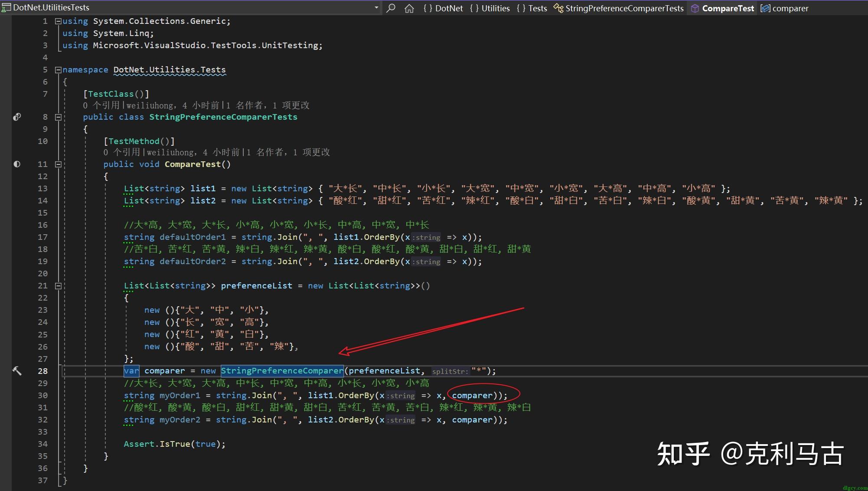The image size is (868, 491).
Task: Click the test status icon beside line 8
Action: click(x=17, y=117)
